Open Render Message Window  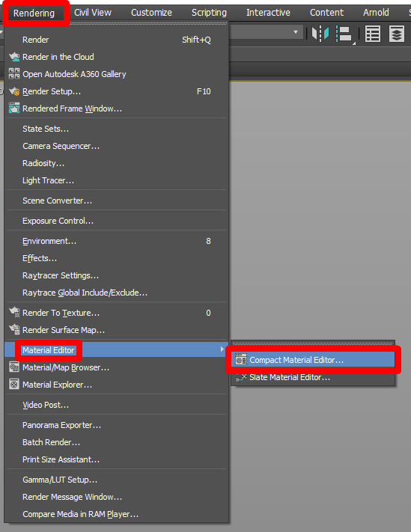116,498
